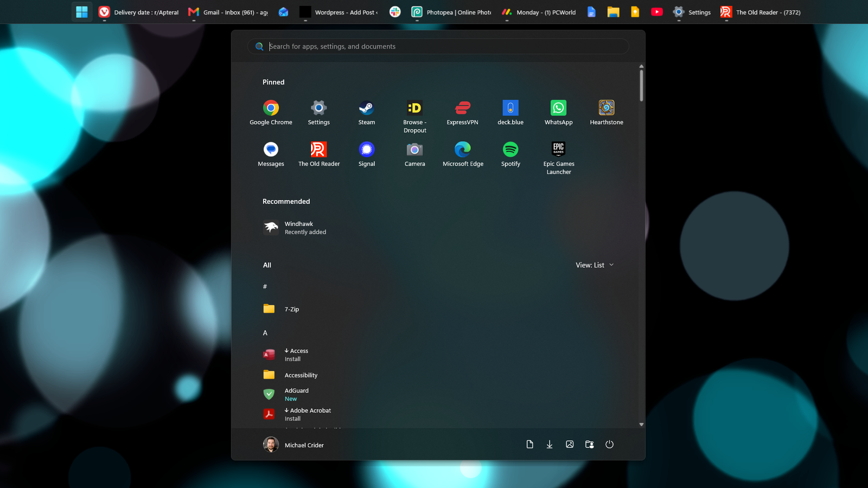Click the Start menu scrollbar

[641, 86]
